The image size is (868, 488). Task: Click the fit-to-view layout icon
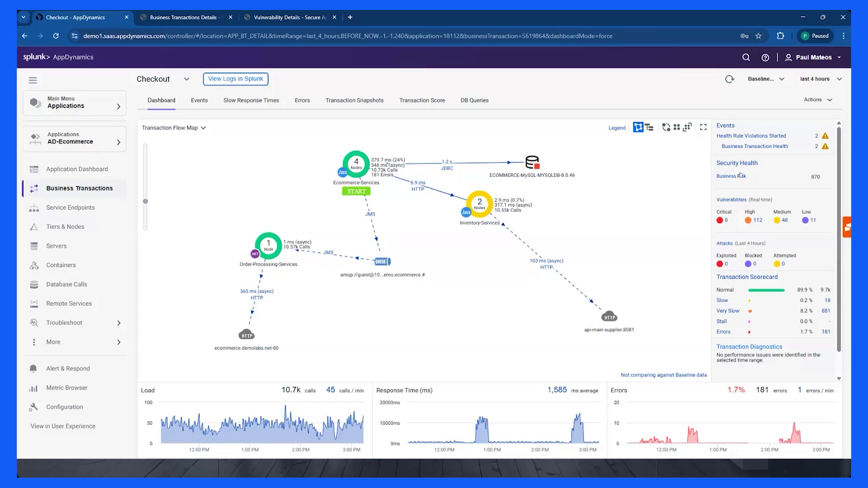tap(687, 127)
